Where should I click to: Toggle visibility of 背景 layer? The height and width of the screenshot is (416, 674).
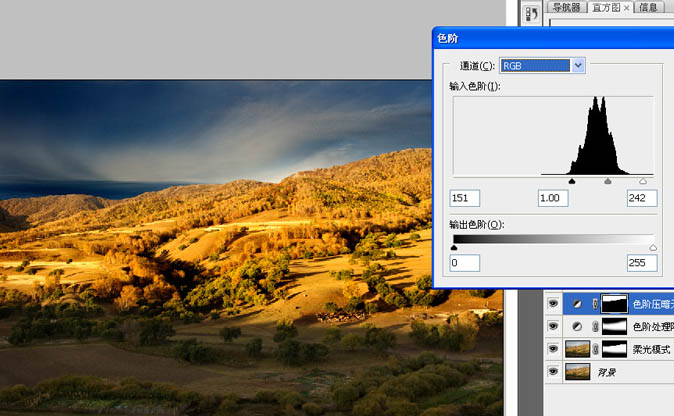click(x=553, y=372)
